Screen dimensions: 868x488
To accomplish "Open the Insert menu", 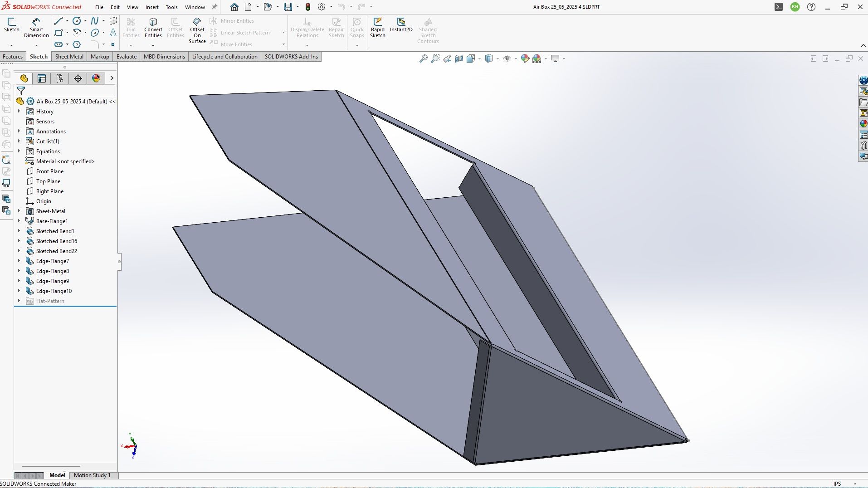I will click(x=152, y=7).
